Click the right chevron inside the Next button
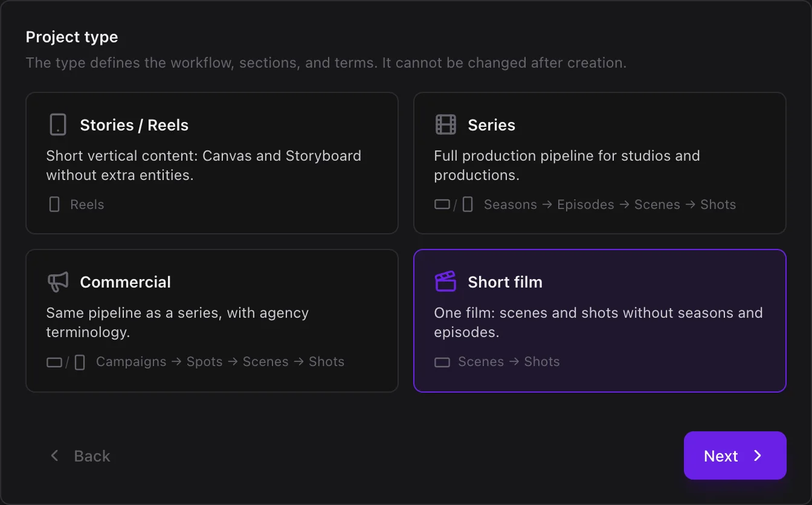 coord(758,455)
